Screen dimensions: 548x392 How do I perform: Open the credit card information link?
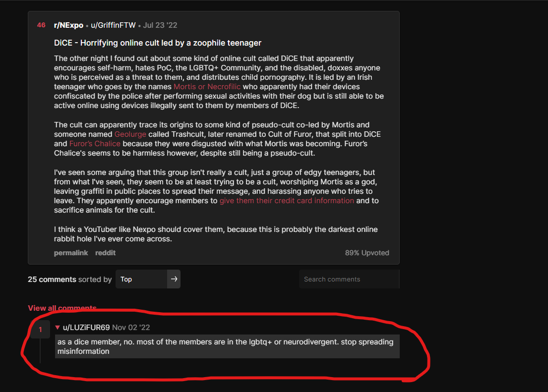(x=287, y=201)
